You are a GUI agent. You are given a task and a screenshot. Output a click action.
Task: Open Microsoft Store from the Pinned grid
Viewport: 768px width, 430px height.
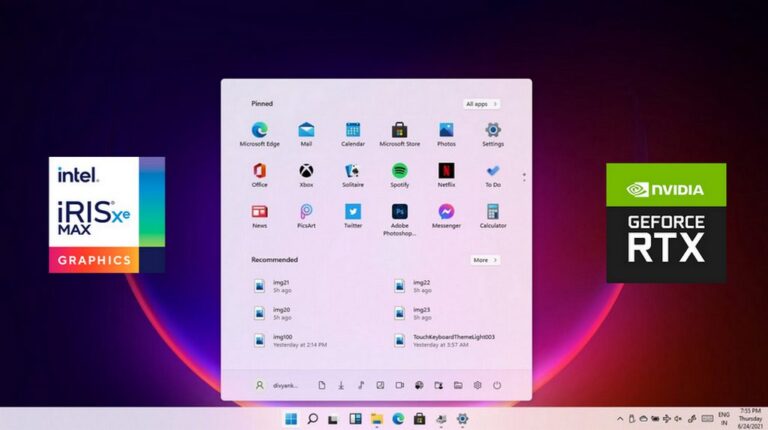coord(400,134)
